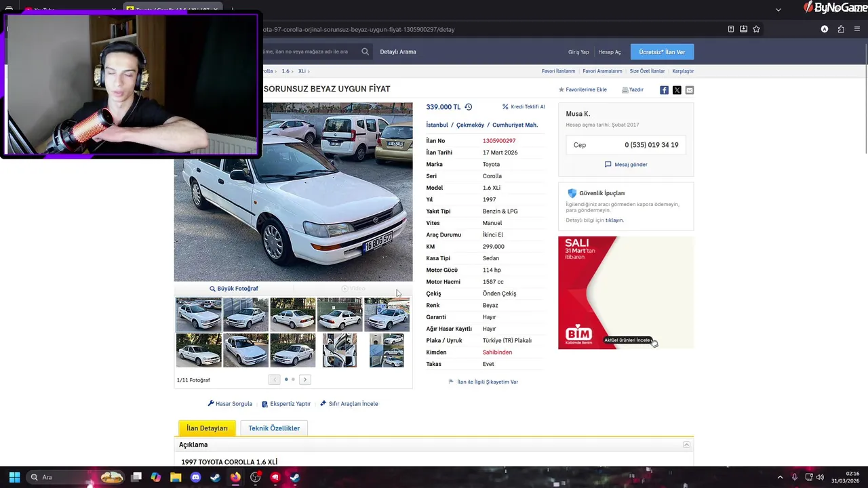Share the listing on Facebook
868x488 pixels.
(x=664, y=90)
